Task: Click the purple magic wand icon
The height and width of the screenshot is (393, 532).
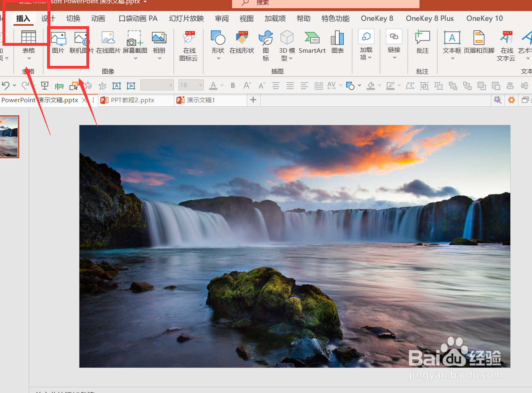Action: 498,100
